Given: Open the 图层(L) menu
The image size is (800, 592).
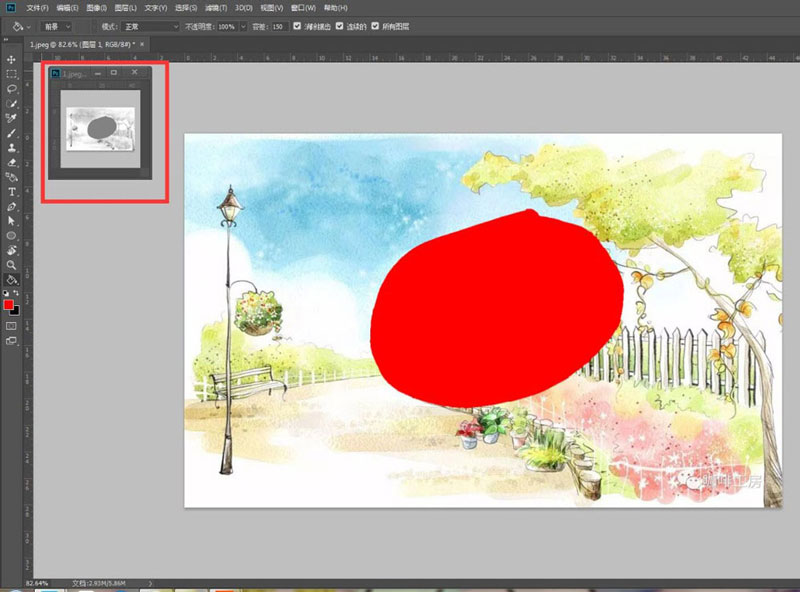Looking at the screenshot, I should (x=126, y=8).
